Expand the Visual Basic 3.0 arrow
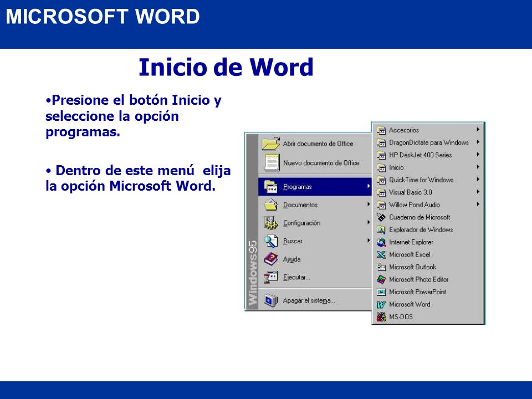Image resolution: width=532 pixels, height=399 pixels. (478, 192)
